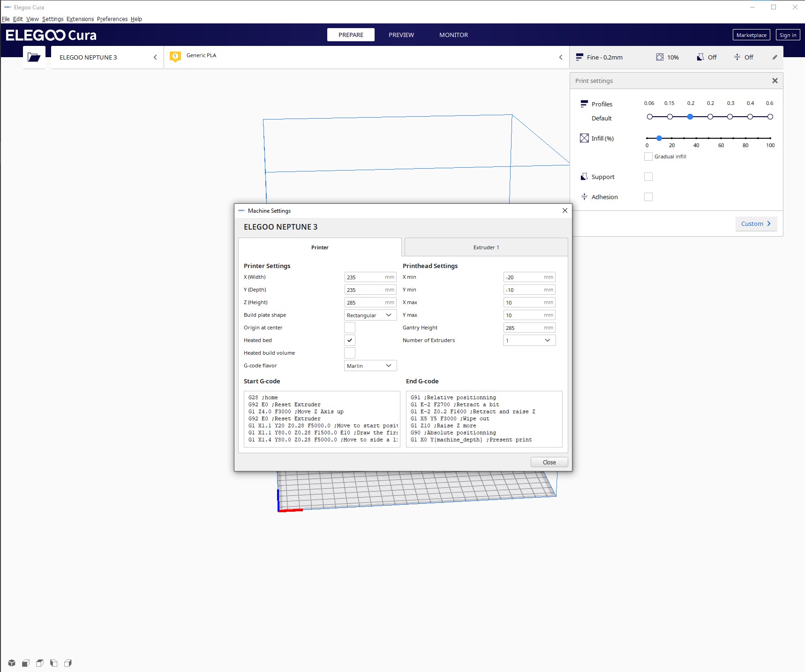805x672 pixels.
Task: Switch to 3D perspective view cube icon
Action: [x=12, y=663]
